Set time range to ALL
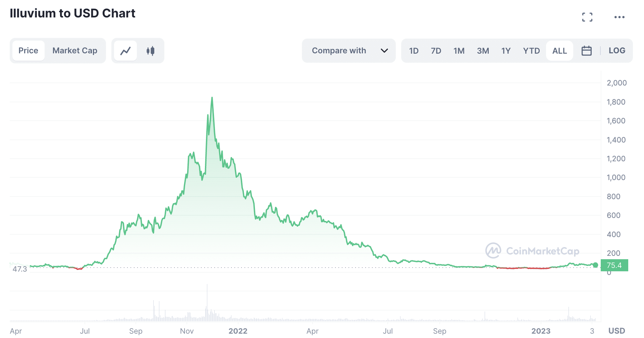Screen dimensions: 644x338 click(x=559, y=51)
